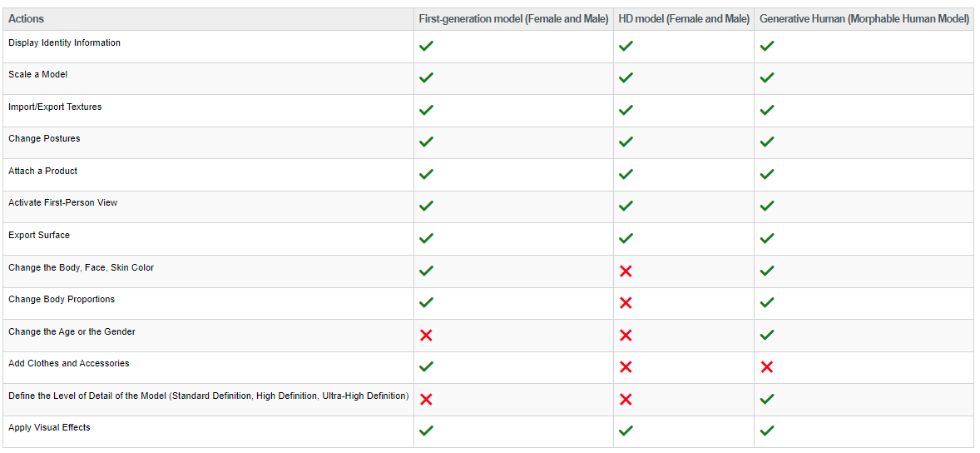Screen dimensions: 980x453
Task: Click Generative Human column header
Action: pyautogui.click(x=864, y=19)
